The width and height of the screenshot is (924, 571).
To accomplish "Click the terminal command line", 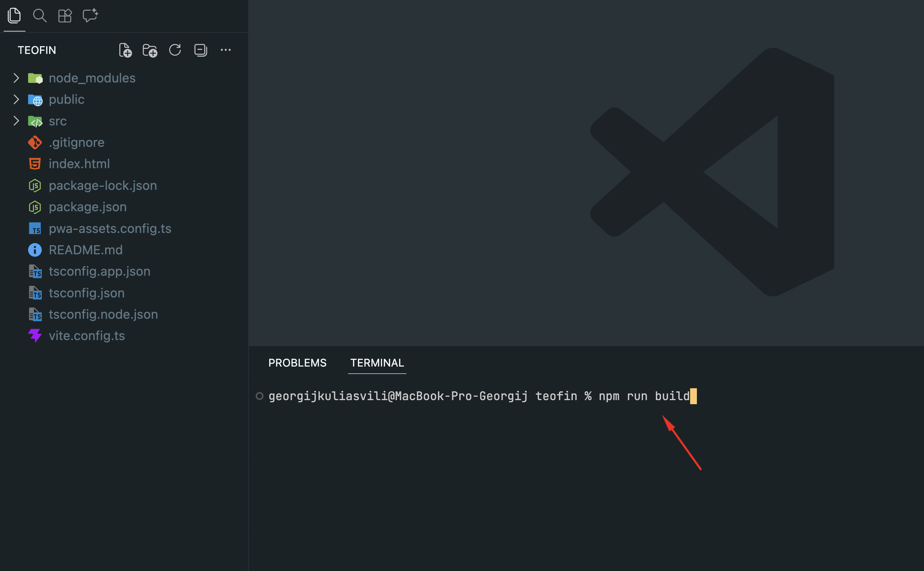I will (x=479, y=396).
